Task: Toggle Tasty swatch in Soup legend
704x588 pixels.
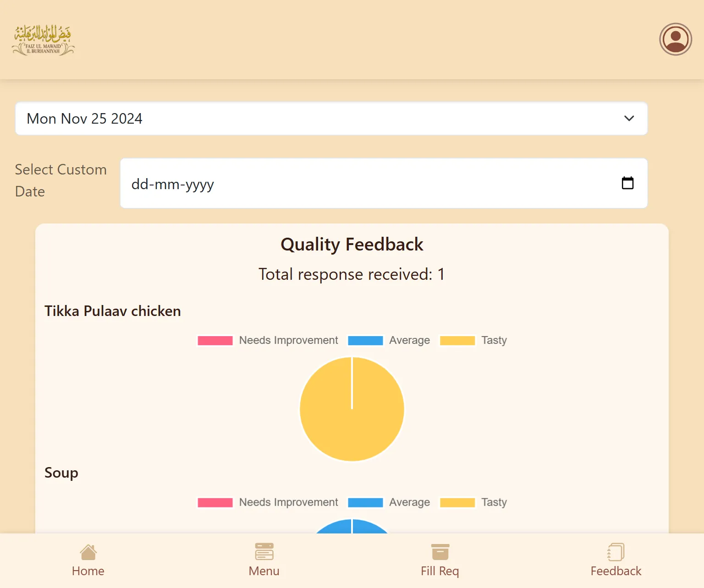Action: point(457,503)
